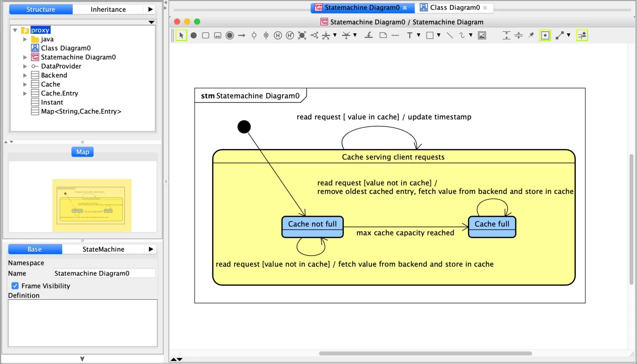The image size is (637, 364).
Task: Open Class Diagram0 icon in tree
Action: (x=35, y=48)
